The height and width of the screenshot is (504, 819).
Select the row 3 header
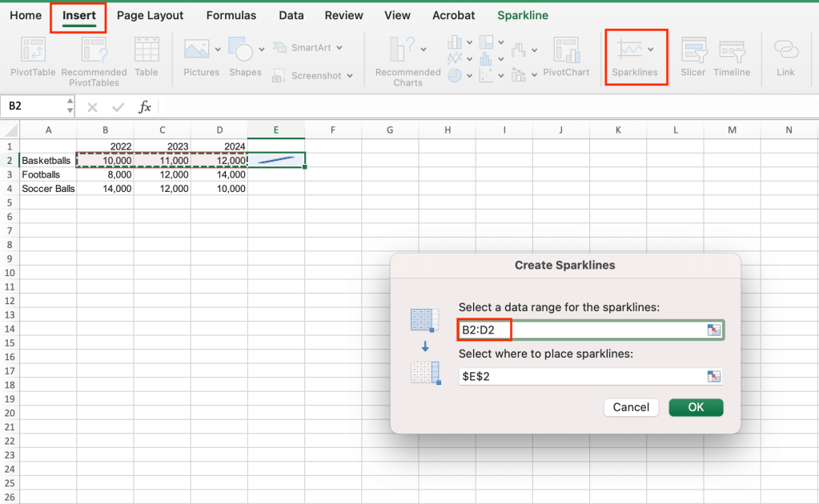click(x=10, y=174)
